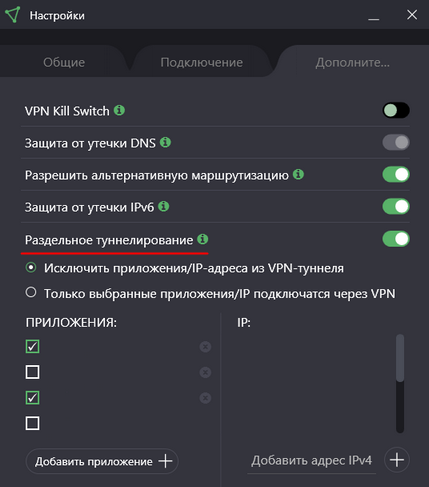Remove the third application from the list
The image size is (429, 487).
click(205, 398)
